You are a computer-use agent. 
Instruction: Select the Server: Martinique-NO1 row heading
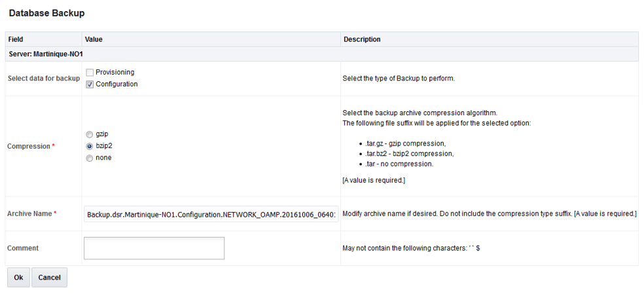coord(45,54)
